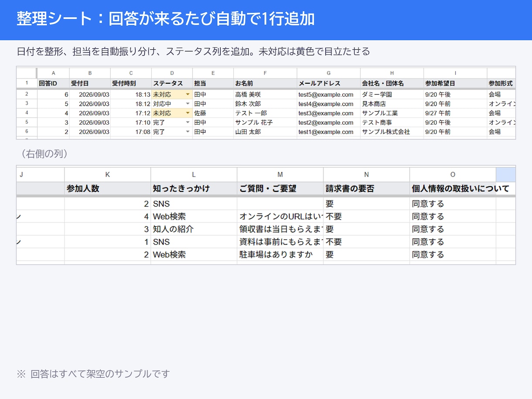Select column M header in lower sheet
This screenshot has width=532, height=399.
pos(280,174)
